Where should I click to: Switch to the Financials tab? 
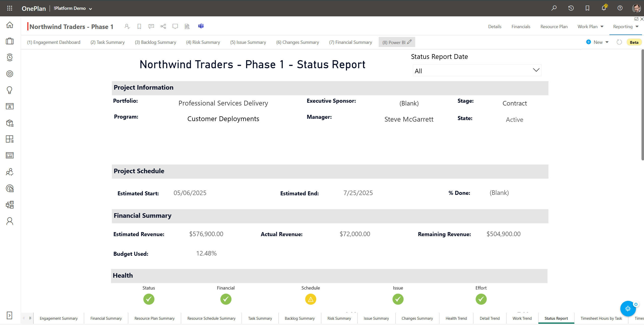click(521, 27)
